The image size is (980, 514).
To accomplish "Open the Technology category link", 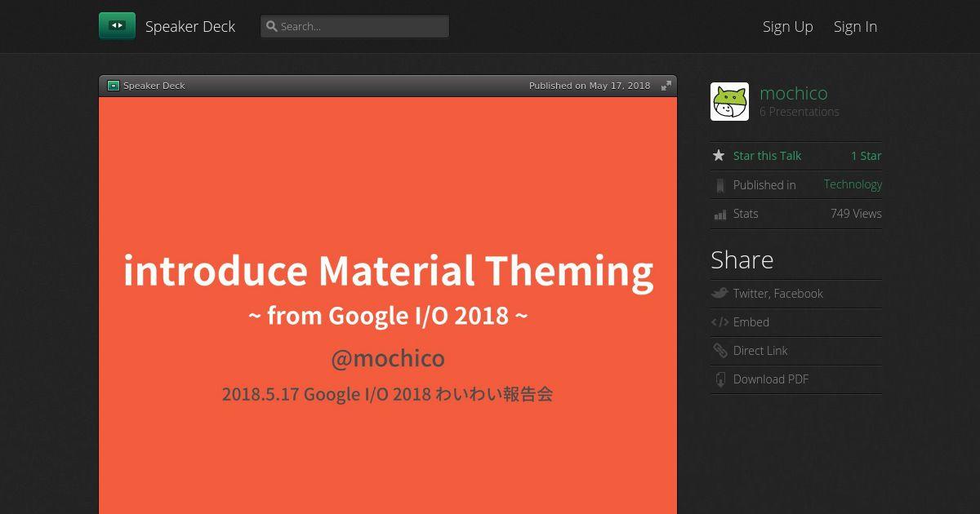I will (853, 184).
